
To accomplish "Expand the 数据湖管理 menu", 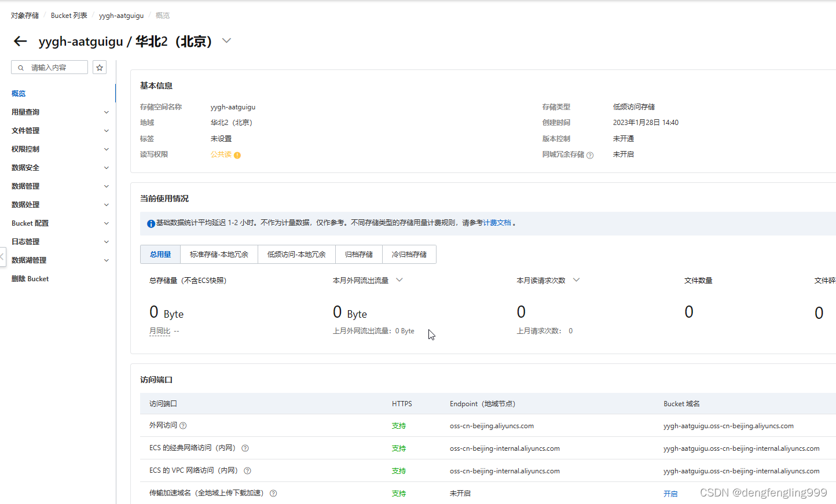I will 106,260.
